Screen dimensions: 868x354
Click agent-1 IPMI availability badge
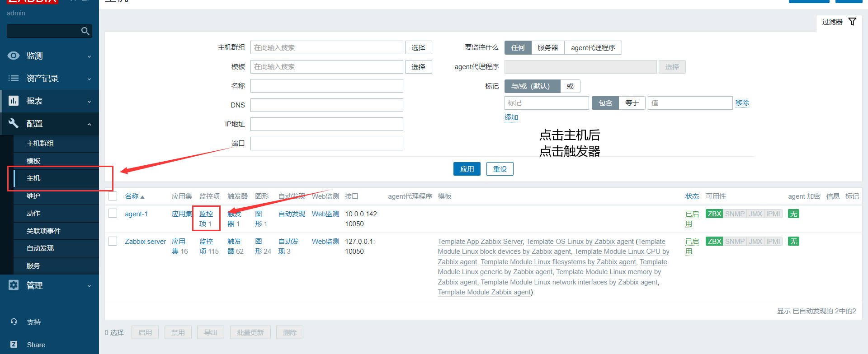pyautogui.click(x=774, y=214)
